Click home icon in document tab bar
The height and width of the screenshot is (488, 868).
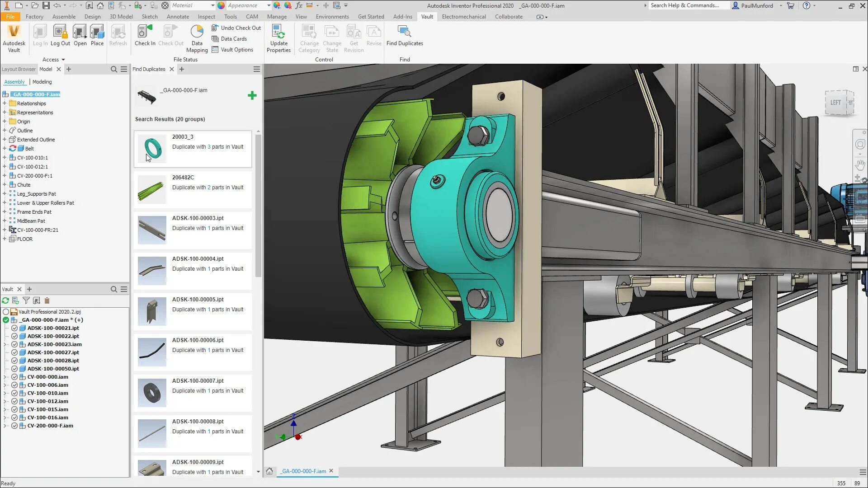tap(269, 471)
